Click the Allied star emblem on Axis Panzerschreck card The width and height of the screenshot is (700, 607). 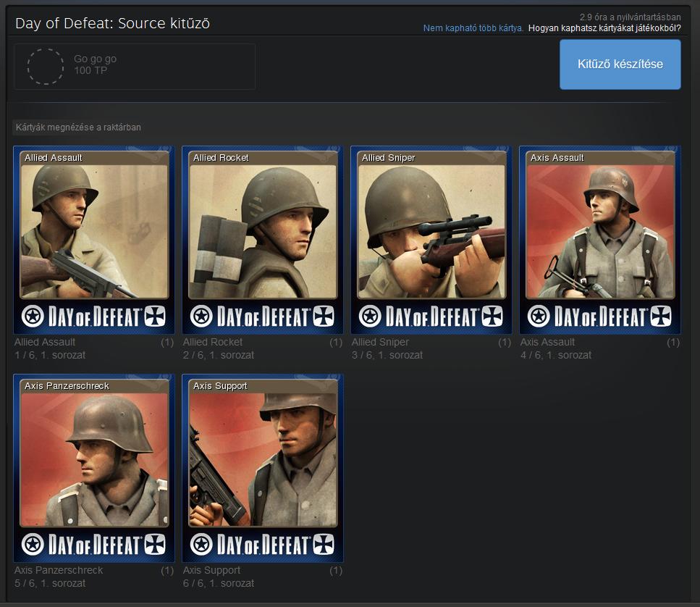click(33, 545)
